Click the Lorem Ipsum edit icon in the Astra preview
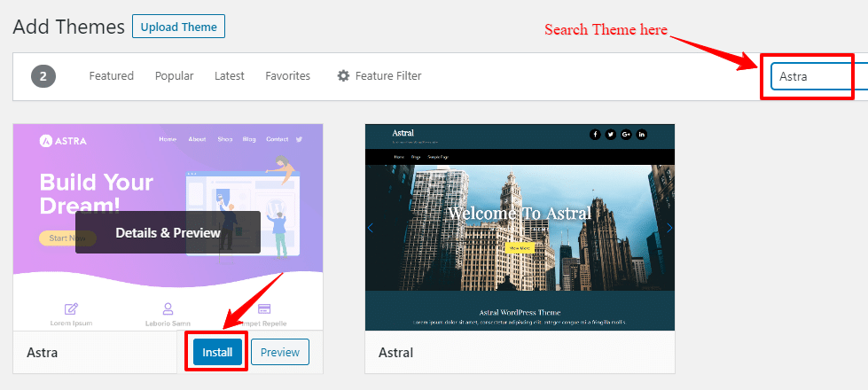 pyautogui.click(x=71, y=308)
